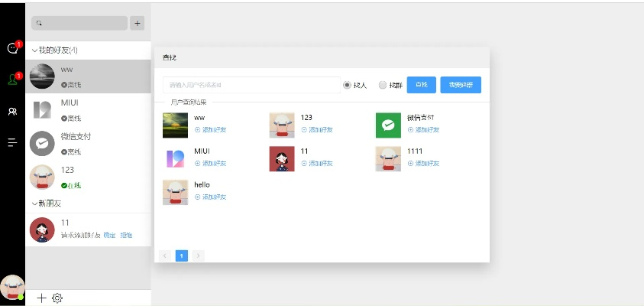Click the name hello in search results

pos(202,185)
